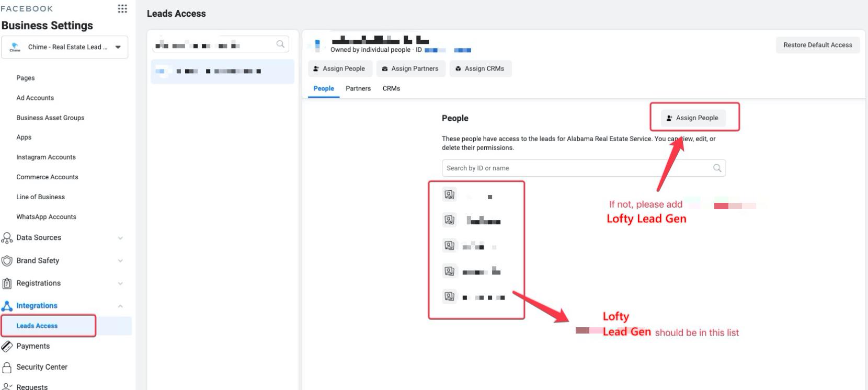Click the third person avatar in People list
868x390 pixels.
(x=449, y=245)
